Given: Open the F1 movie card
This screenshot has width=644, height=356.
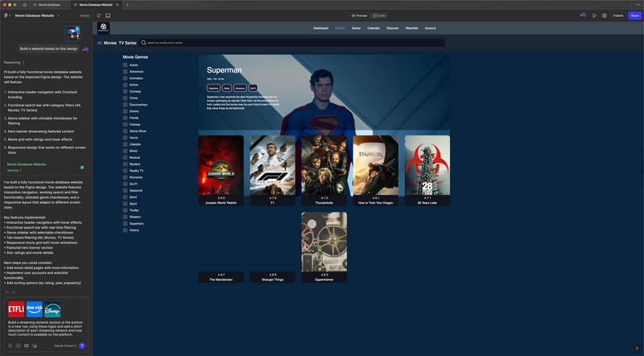Looking at the screenshot, I should 272,170.
